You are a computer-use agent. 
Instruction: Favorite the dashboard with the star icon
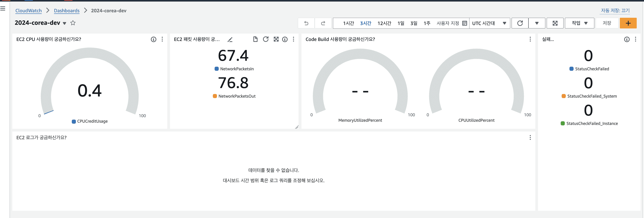point(73,23)
